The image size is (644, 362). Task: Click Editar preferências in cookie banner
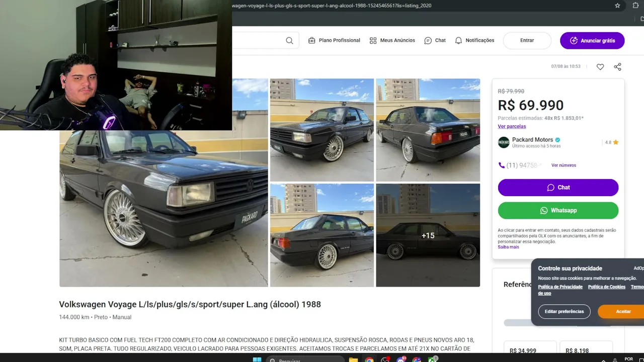click(x=564, y=312)
